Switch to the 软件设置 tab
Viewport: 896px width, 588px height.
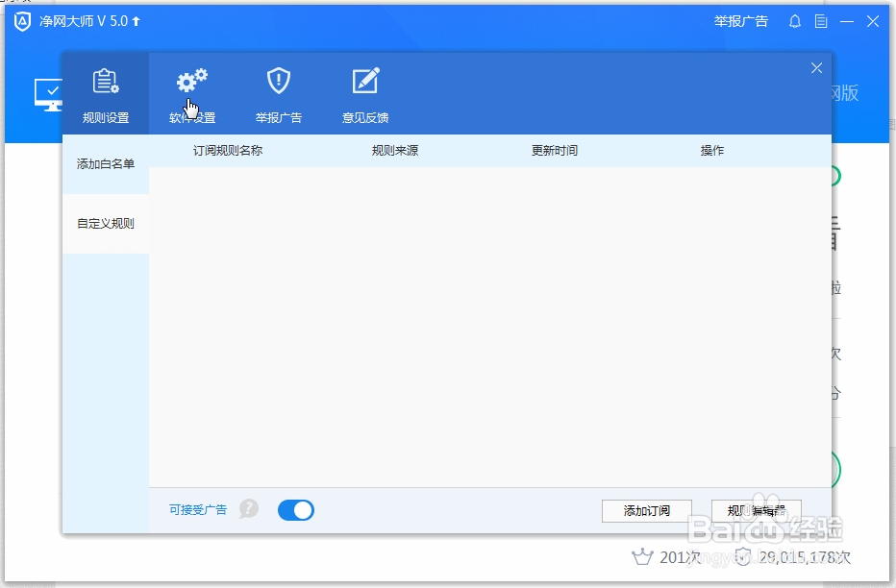(192, 94)
